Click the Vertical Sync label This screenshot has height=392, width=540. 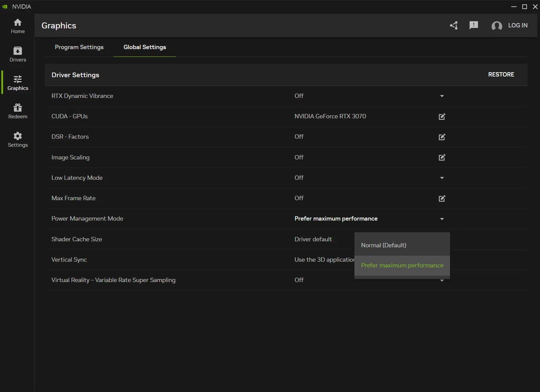[x=69, y=260]
